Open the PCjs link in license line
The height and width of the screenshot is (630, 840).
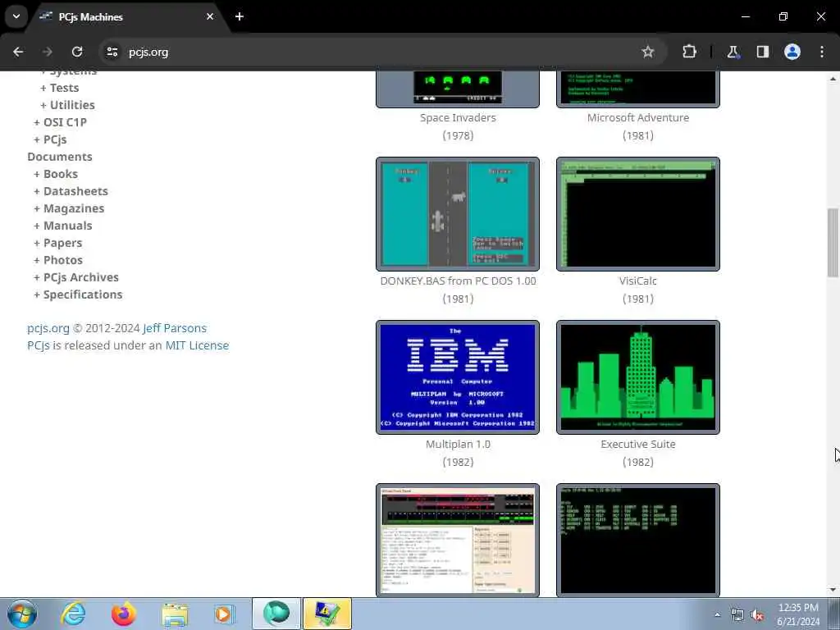39,345
